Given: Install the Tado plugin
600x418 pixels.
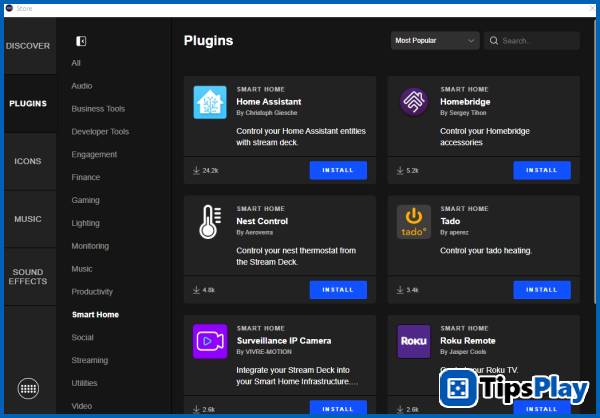Looking at the screenshot, I should click(541, 290).
